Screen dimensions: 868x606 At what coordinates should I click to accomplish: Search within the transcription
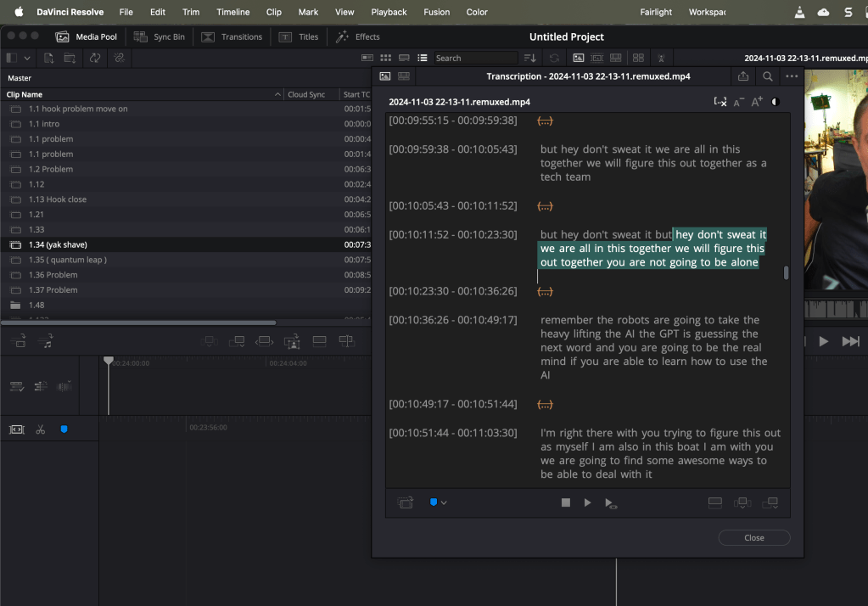click(x=767, y=76)
